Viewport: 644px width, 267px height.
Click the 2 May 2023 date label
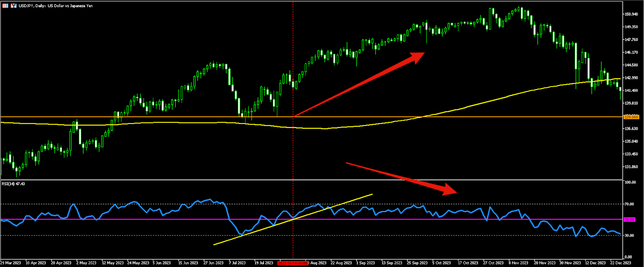coord(87,263)
